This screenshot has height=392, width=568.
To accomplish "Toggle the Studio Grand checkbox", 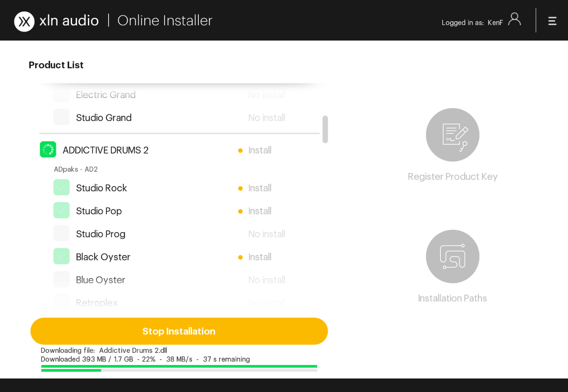I will pyautogui.click(x=61, y=117).
